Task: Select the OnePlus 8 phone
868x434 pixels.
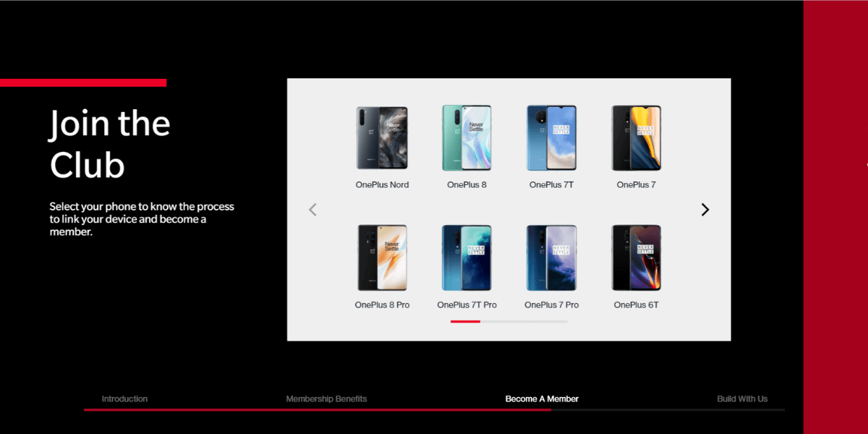Action: pos(467,137)
